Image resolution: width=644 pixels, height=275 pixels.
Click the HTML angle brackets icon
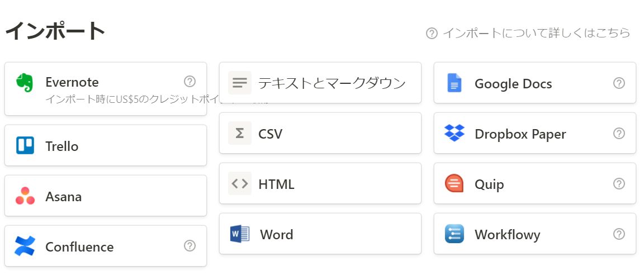pos(240,183)
